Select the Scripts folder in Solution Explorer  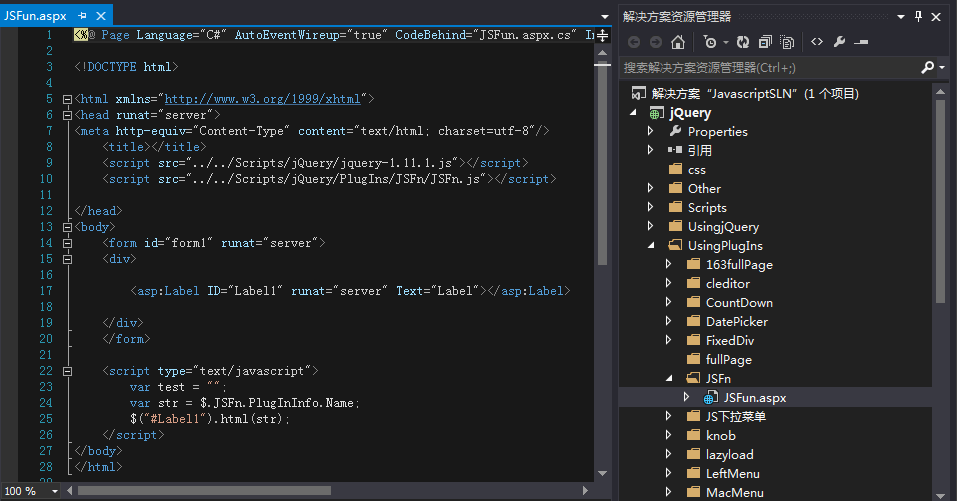[707, 208]
